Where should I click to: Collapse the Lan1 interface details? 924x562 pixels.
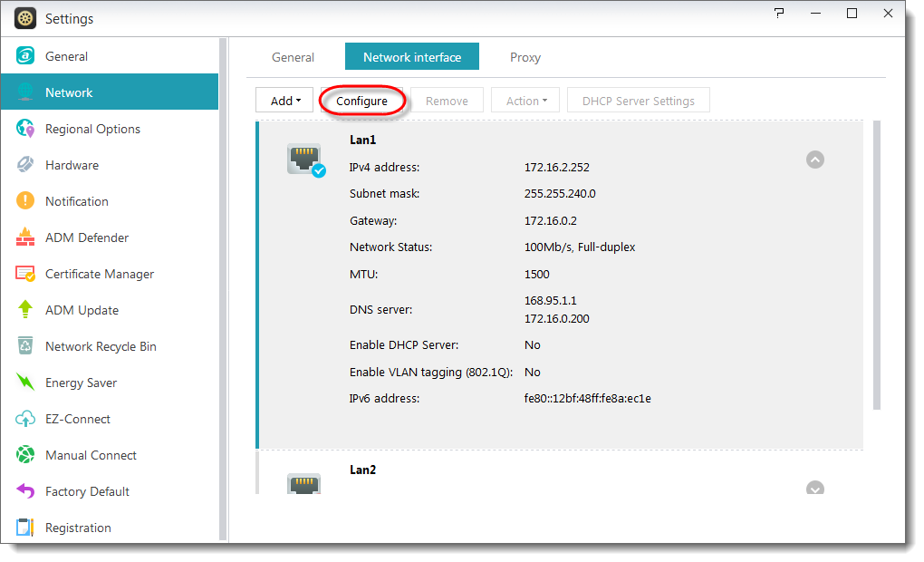tap(814, 160)
